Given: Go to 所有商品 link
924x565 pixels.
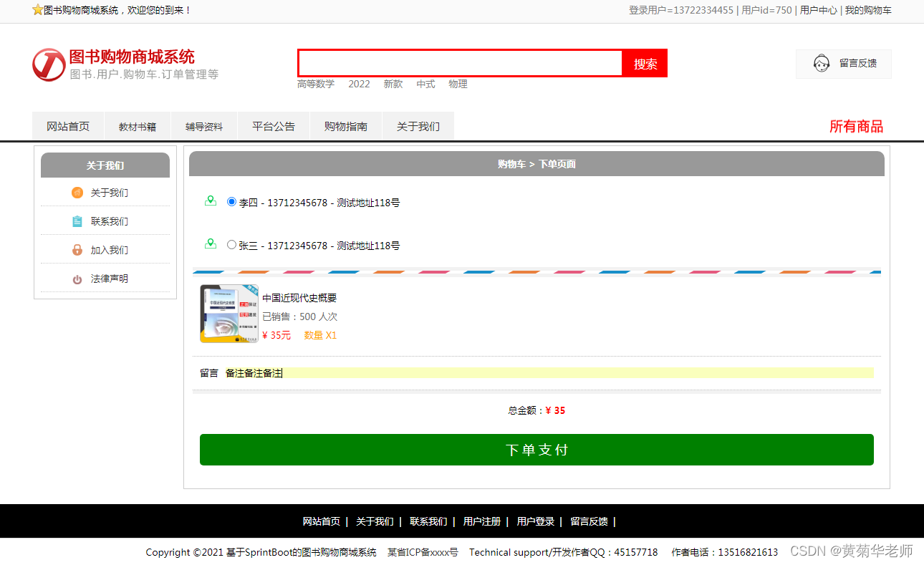Looking at the screenshot, I should coord(856,127).
